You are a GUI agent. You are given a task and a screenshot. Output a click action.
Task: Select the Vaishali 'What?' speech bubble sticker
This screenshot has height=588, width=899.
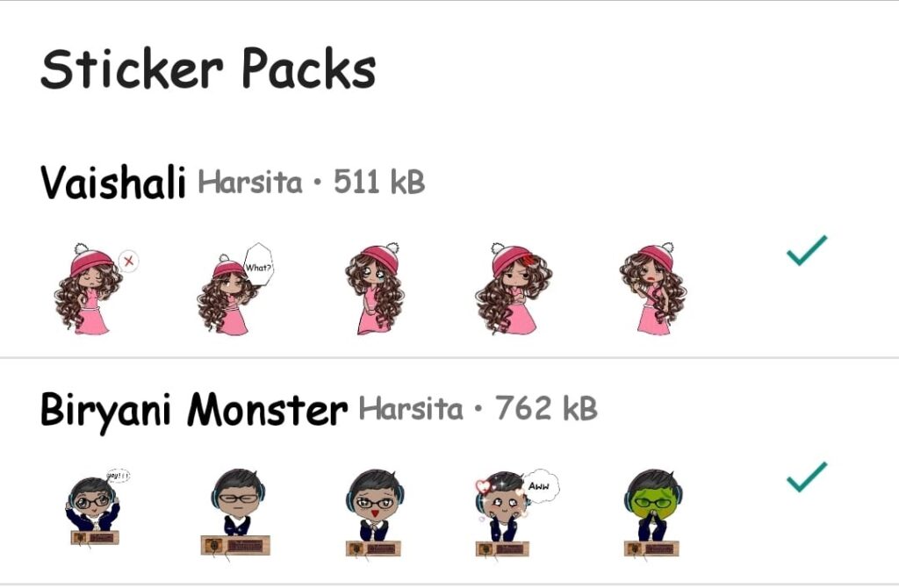click(x=235, y=288)
